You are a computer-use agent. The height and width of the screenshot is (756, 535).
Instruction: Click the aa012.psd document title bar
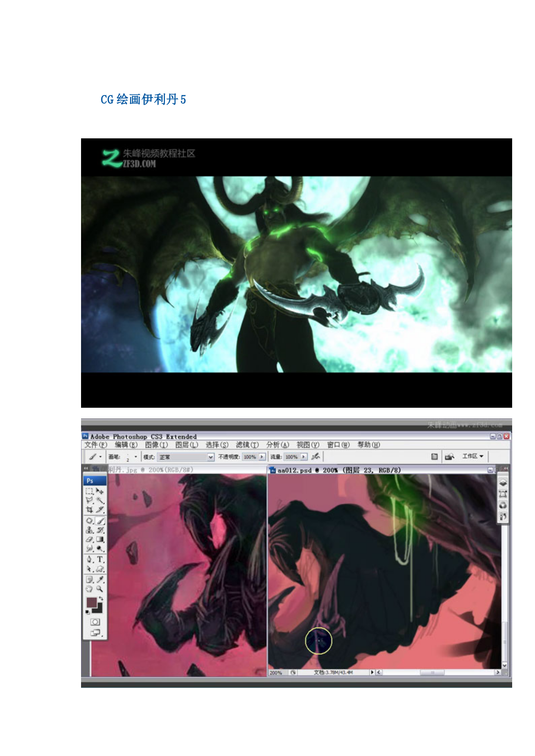[382, 470]
